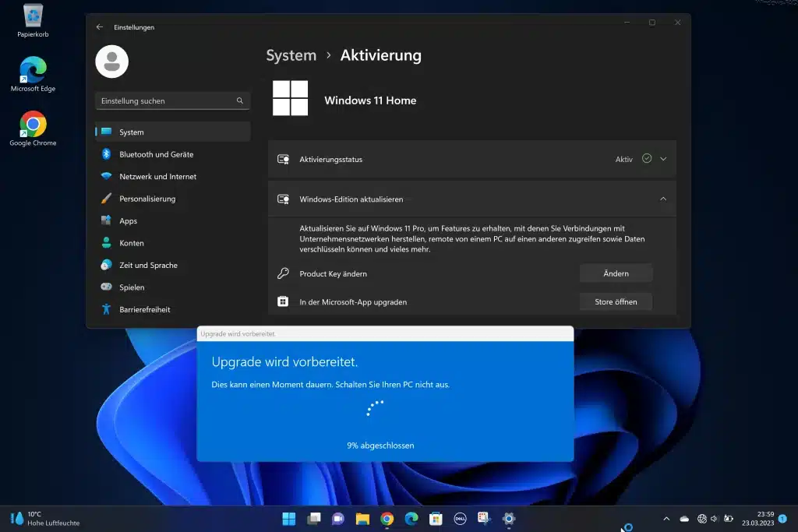Click the volume speaker tray icon

pos(714,519)
